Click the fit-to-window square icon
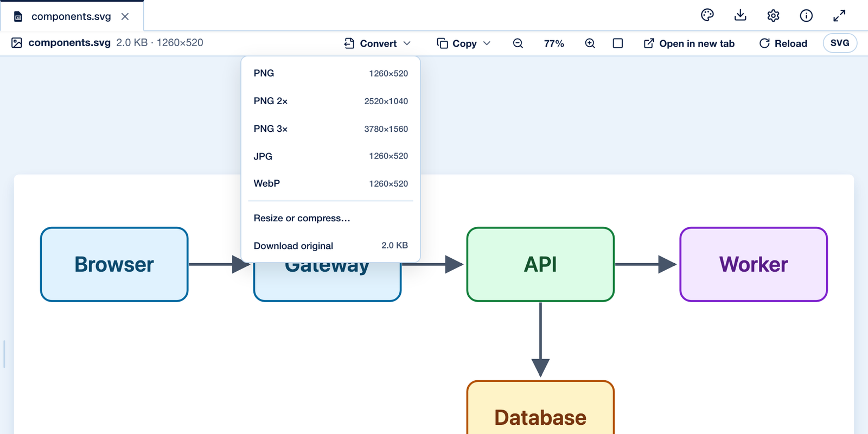 (x=618, y=43)
